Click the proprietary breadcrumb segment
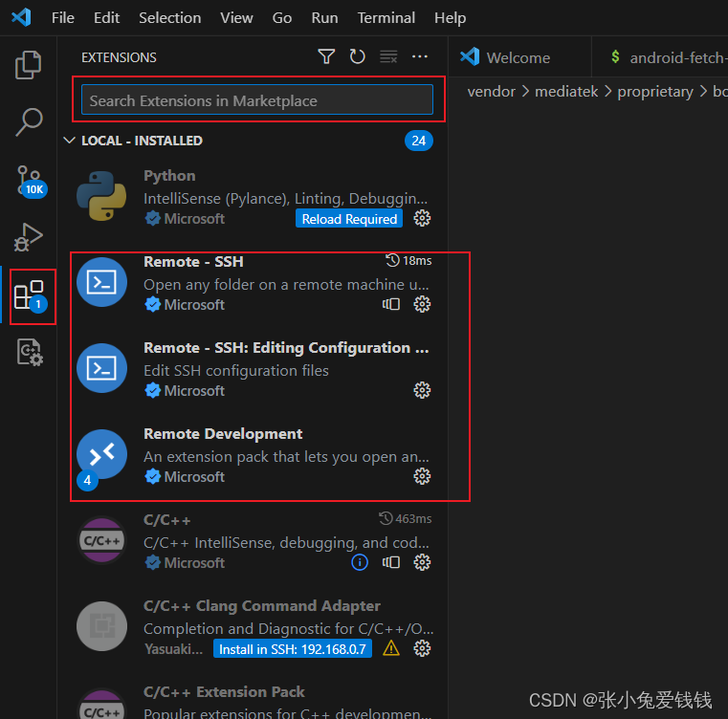Image resolution: width=728 pixels, height=719 pixels. (655, 92)
